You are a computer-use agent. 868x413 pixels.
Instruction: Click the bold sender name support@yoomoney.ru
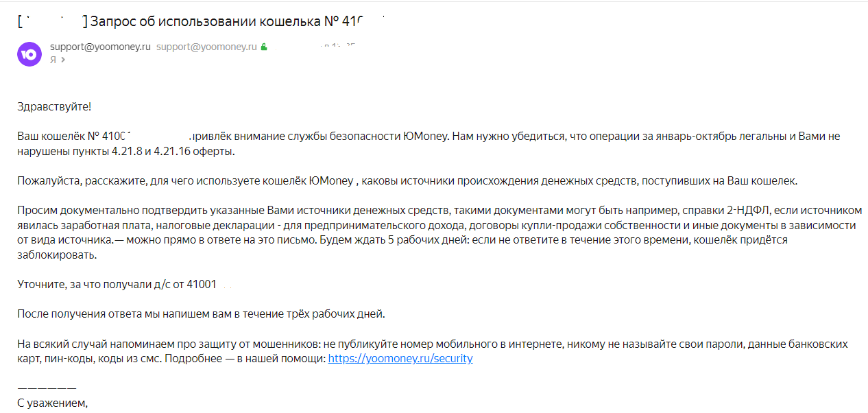(100, 47)
